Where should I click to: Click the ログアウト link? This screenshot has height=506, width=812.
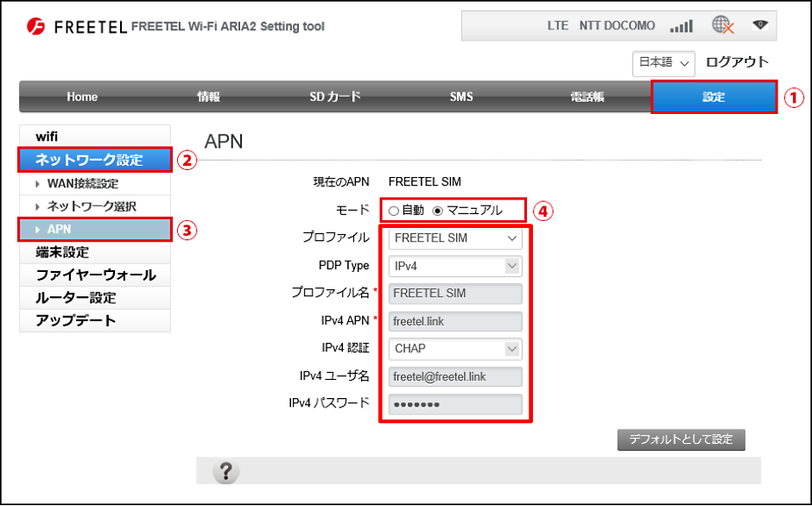coord(738,62)
